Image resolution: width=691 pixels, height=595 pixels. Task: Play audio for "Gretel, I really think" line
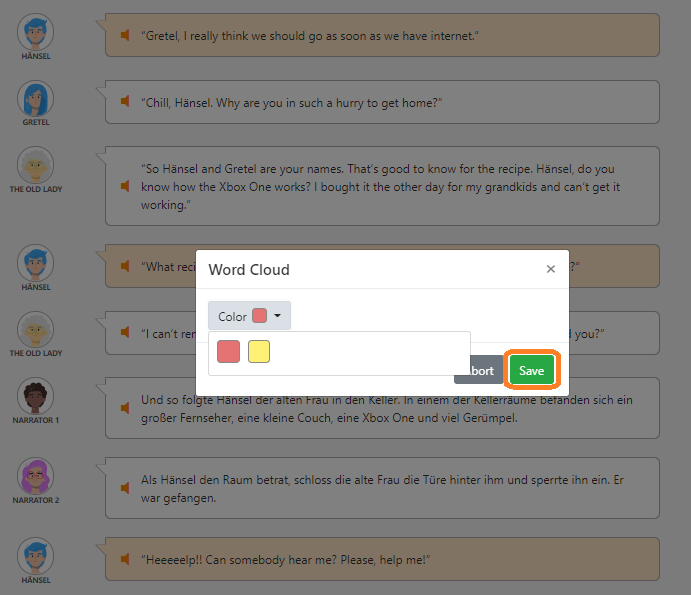click(x=125, y=35)
